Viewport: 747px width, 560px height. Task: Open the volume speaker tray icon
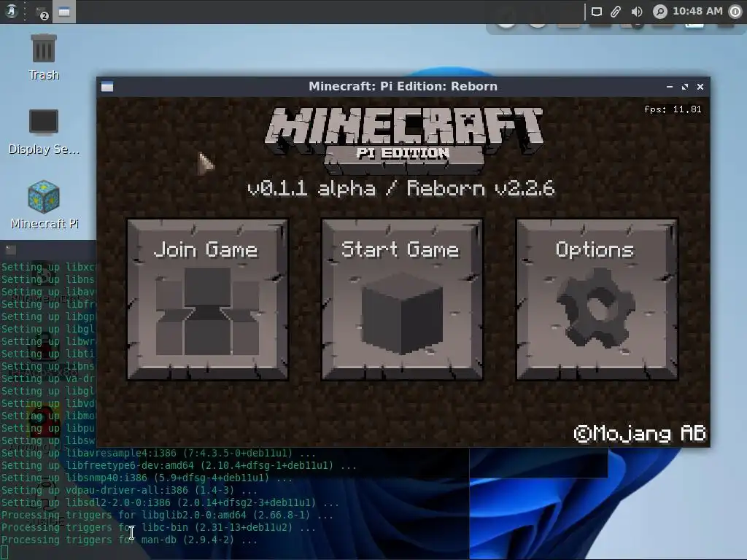point(636,12)
